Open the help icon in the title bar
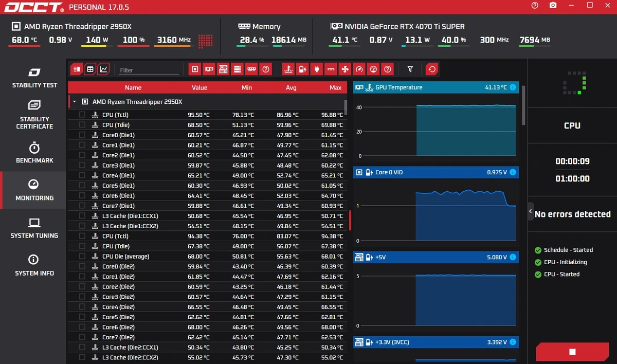The image size is (617, 364). click(x=535, y=5)
